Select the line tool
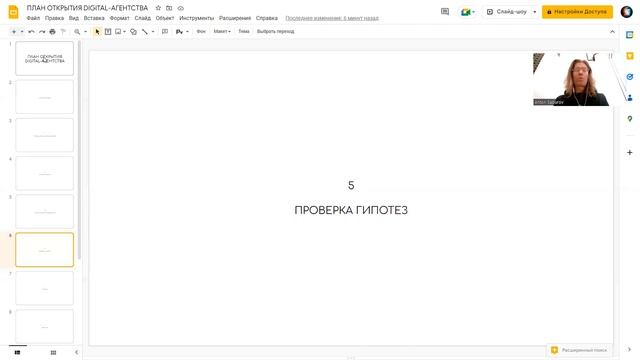 [145, 31]
